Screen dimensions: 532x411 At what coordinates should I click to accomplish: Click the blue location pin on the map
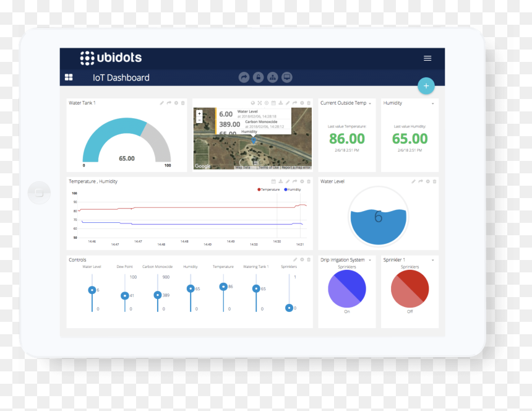[x=254, y=140]
